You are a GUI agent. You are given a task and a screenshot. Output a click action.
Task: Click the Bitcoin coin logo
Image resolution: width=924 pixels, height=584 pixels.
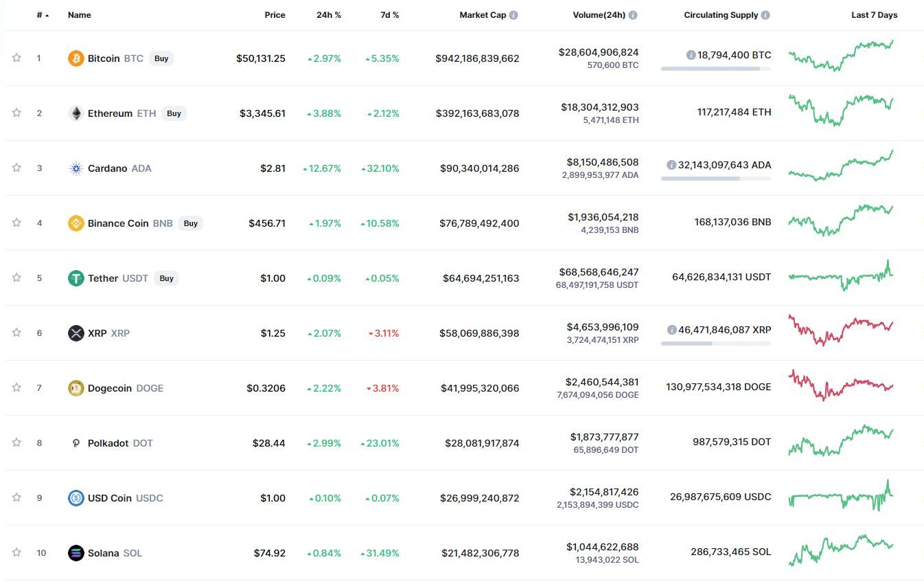point(76,58)
